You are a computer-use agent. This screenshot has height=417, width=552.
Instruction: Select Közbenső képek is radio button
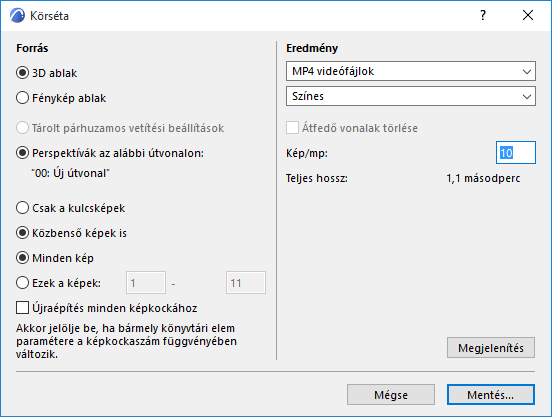tap(23, 233)
